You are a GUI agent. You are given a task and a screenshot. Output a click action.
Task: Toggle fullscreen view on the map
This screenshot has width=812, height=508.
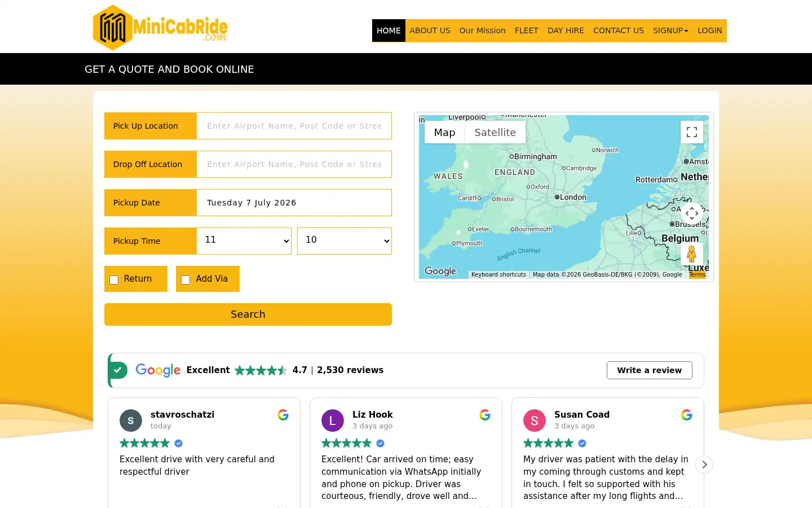692,132
